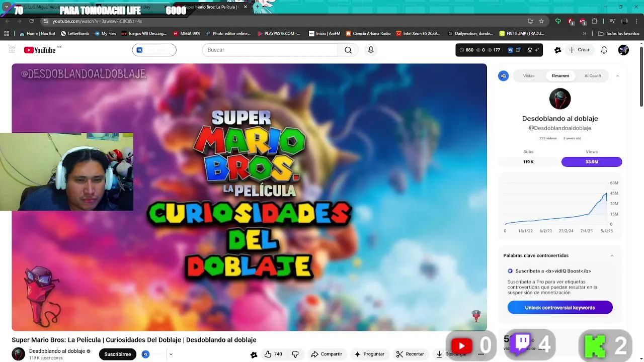
Task: Open the My Files bookmark
Action: point(105,34)
